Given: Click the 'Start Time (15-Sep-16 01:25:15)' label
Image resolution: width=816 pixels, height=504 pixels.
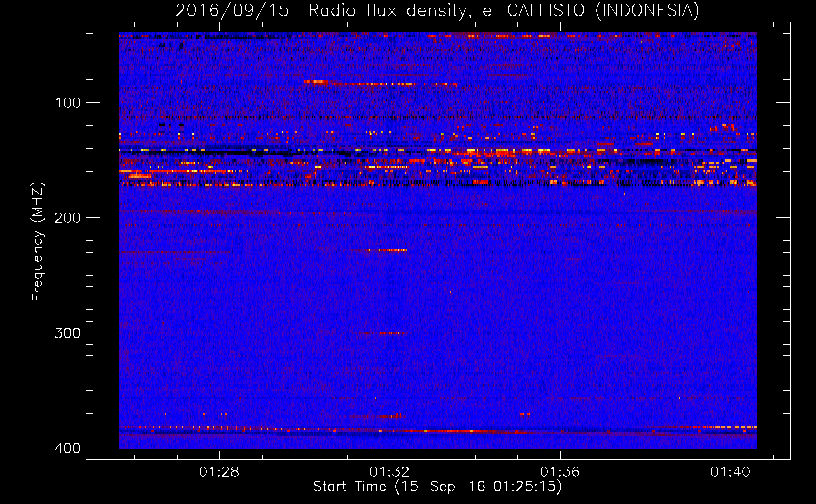Looking at the screenshot, I should tap(437, 487).
